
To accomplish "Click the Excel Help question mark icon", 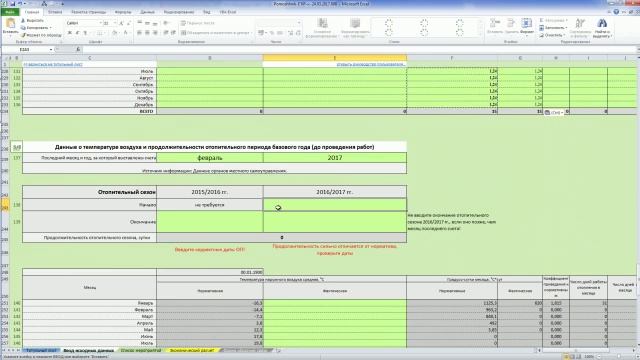I will coord(616,12).
